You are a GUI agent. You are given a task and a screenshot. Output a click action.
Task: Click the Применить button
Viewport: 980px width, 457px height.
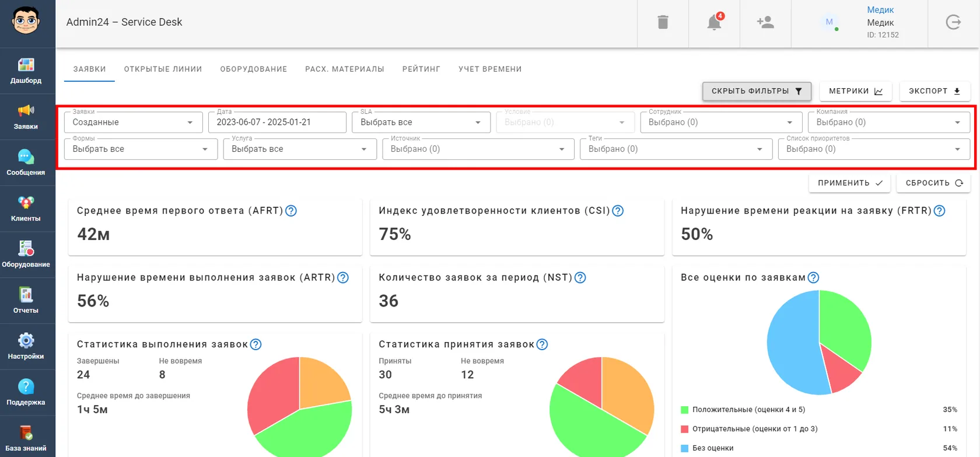850,183
